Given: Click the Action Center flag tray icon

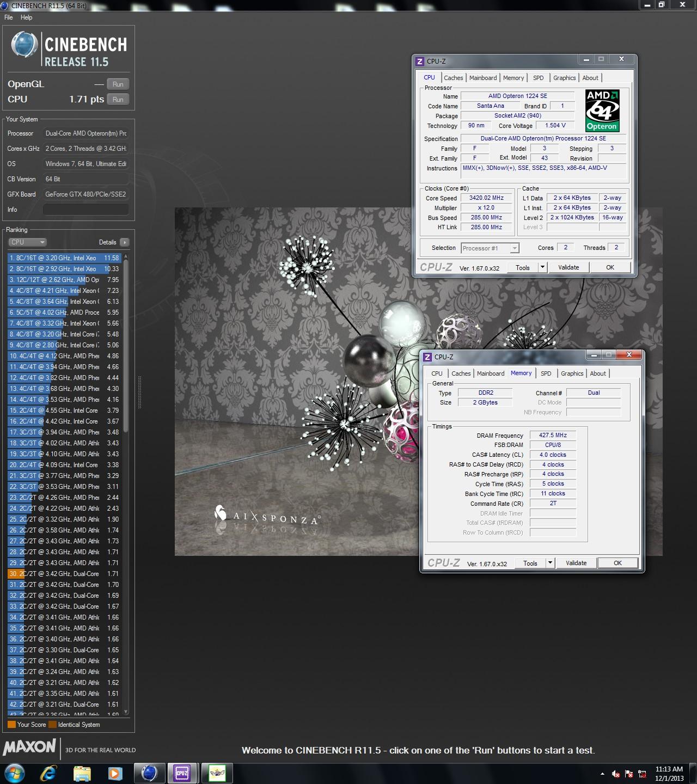Looking at the screenshot, I should pyautogui.click(x=629, y=774).
